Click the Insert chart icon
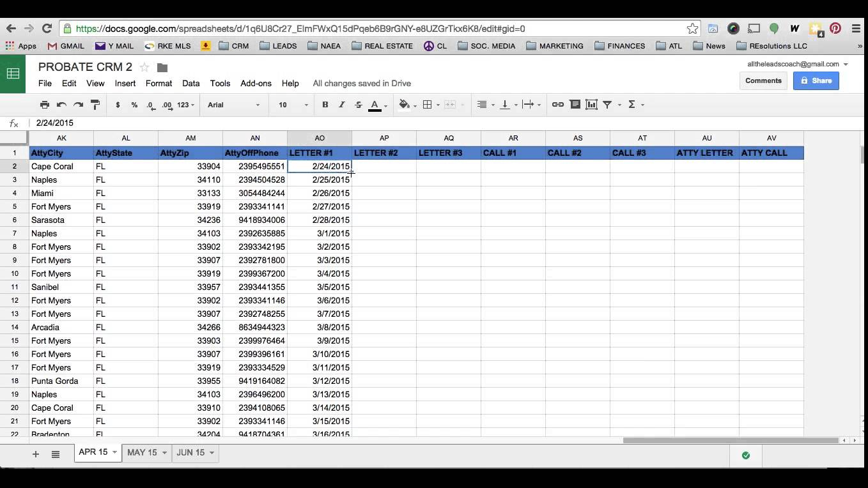This screenshot has width=868, height=488. click(591, 105)
